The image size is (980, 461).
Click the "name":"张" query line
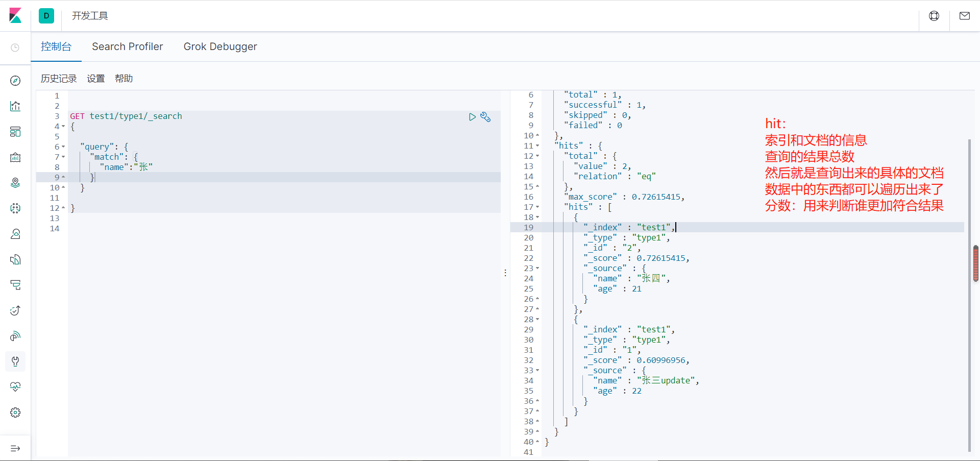pos(126,167)
